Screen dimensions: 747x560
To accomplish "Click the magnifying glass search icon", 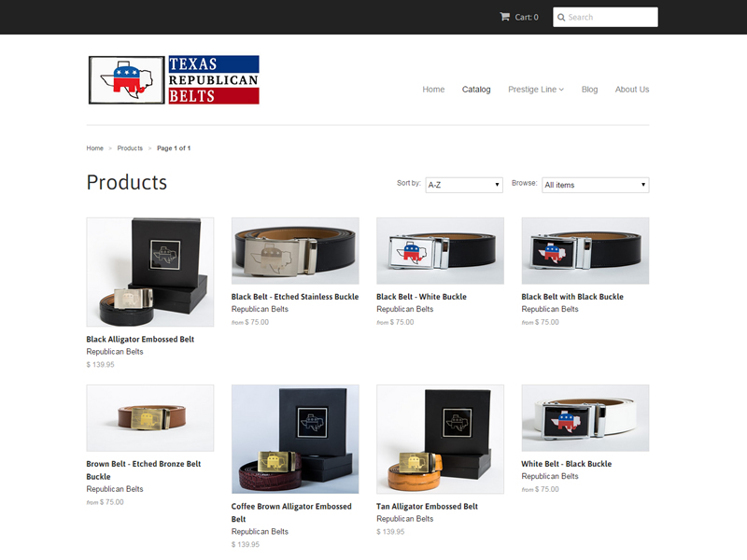I will tap(561, 17).
